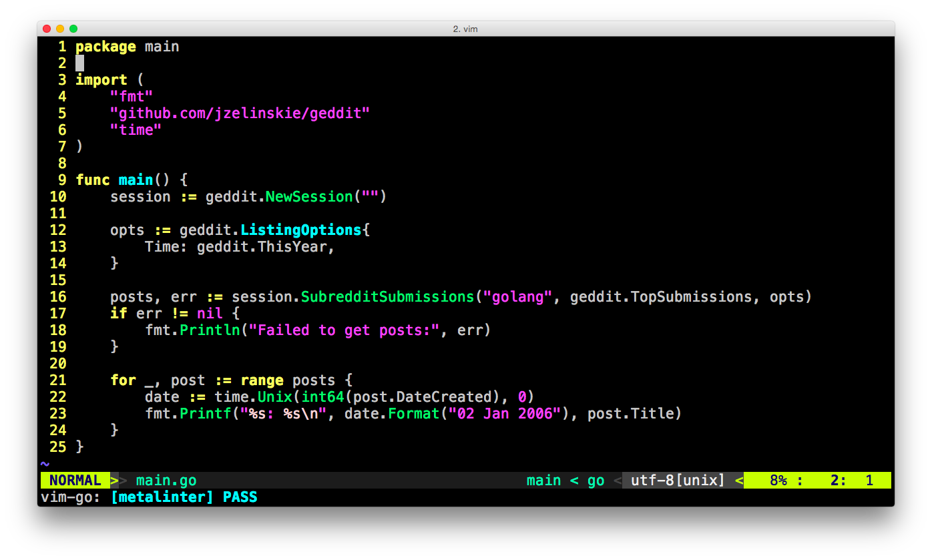The height and width of the screenshot is (560, 932).
Task: Place cursor on "import" keyword
Action: click(101, 80)
